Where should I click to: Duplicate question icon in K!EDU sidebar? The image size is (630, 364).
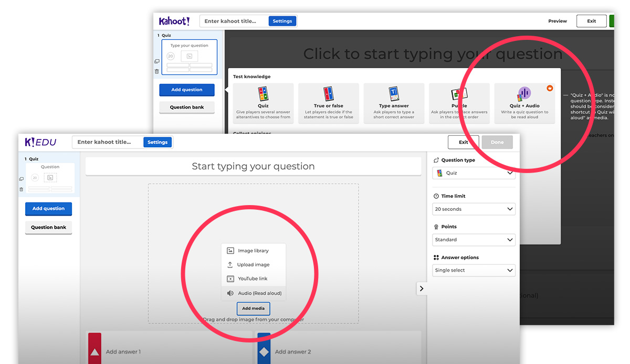pyautogui.click(x=21, y=179)
